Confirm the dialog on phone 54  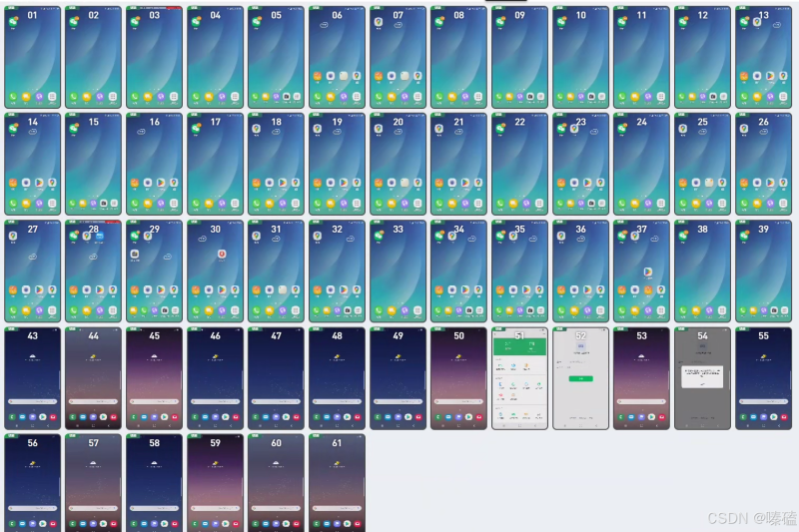(x=703, y=384)
